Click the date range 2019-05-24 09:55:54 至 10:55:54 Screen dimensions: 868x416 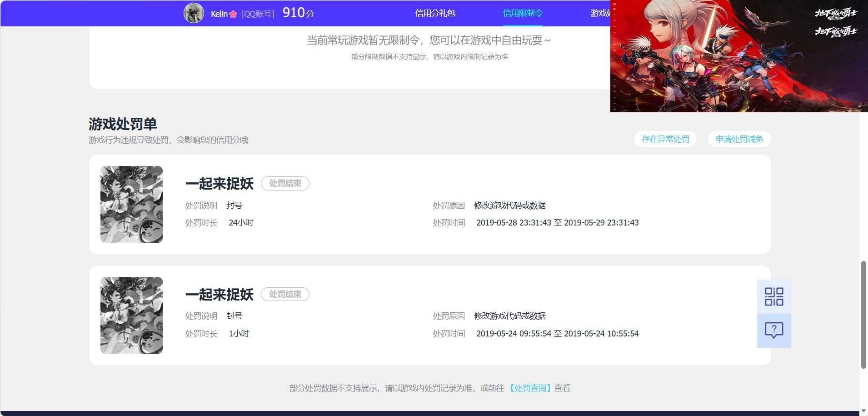pos(557,334)
